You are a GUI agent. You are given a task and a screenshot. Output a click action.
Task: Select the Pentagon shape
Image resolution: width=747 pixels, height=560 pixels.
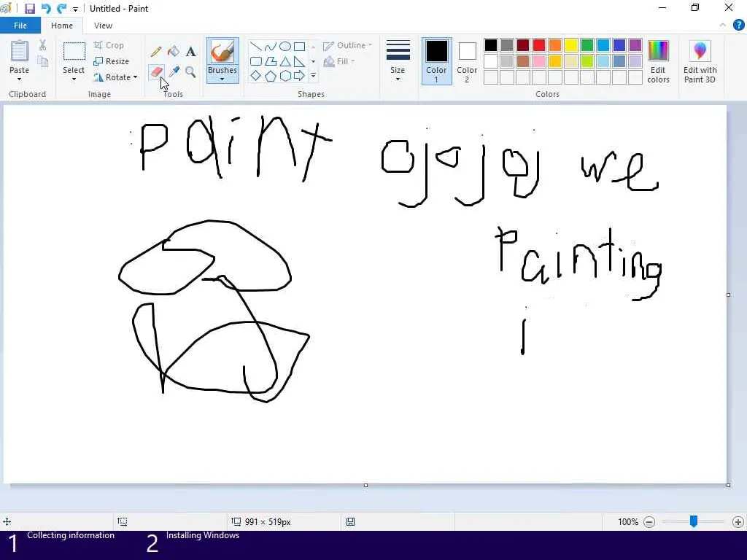pyautogui.click(x=270, y=76)
